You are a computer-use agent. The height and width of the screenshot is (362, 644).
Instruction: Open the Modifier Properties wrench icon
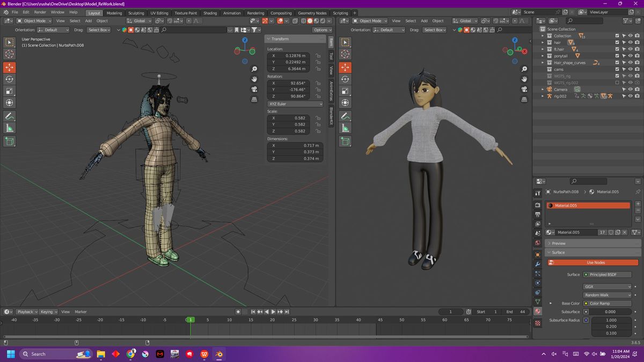click(x=537, y=264)
